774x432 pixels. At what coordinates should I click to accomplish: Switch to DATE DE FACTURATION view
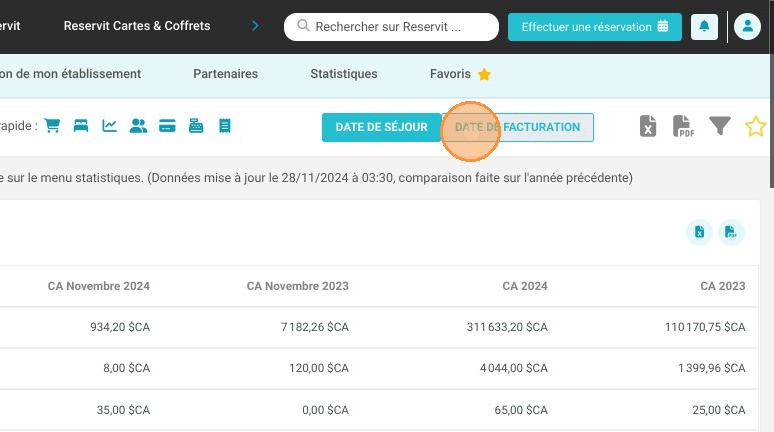point(517,127)
